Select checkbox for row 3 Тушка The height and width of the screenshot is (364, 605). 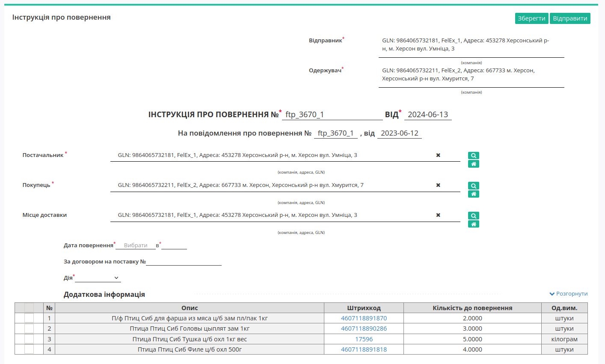coord(29,339)
